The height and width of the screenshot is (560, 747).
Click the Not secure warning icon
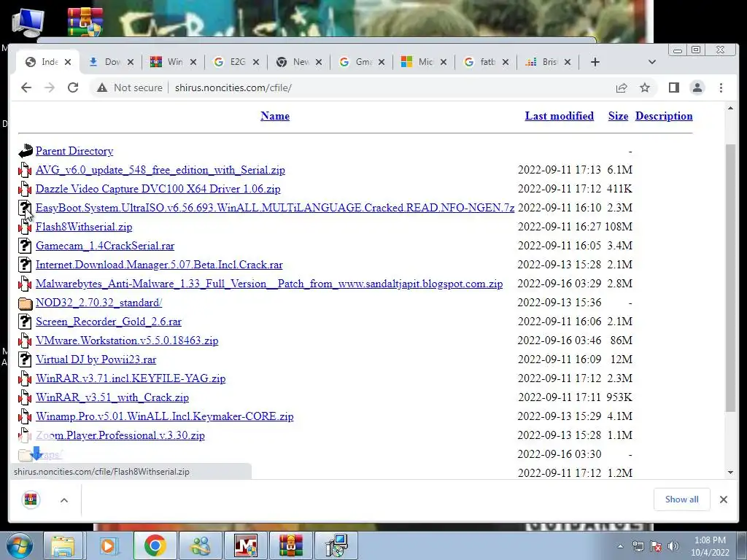pos(102,87)
